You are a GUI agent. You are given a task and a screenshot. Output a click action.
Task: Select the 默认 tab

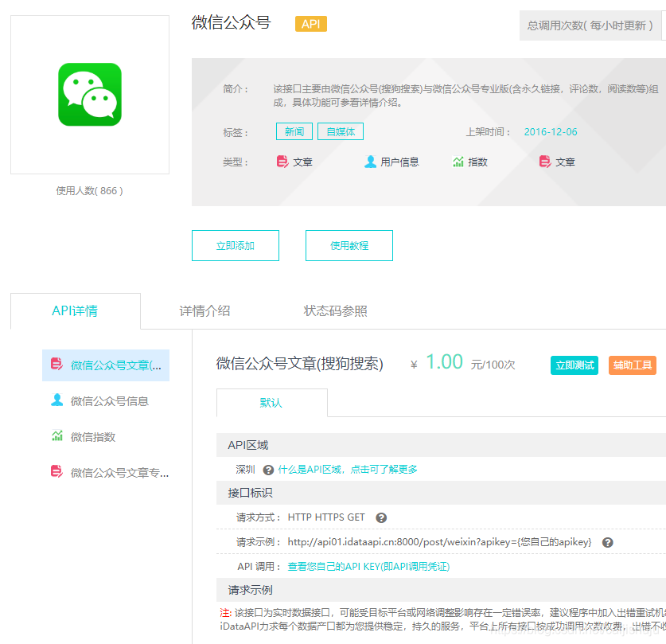coord(272,403)
